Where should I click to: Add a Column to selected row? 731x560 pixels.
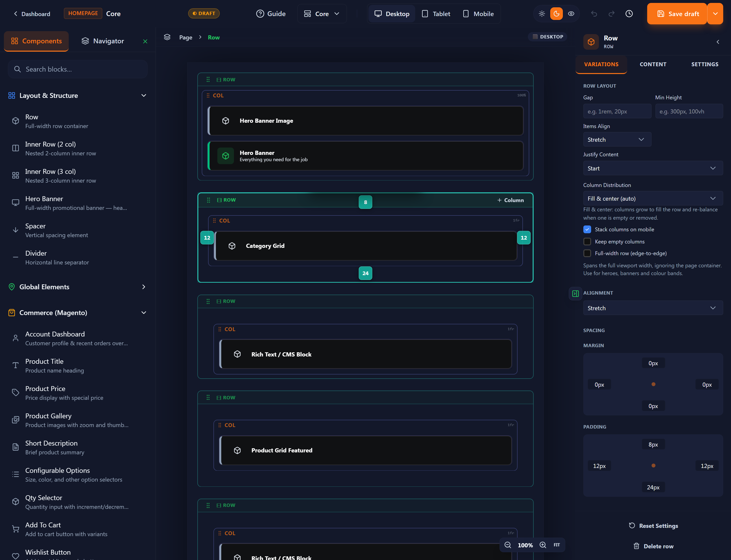[510, 200]
